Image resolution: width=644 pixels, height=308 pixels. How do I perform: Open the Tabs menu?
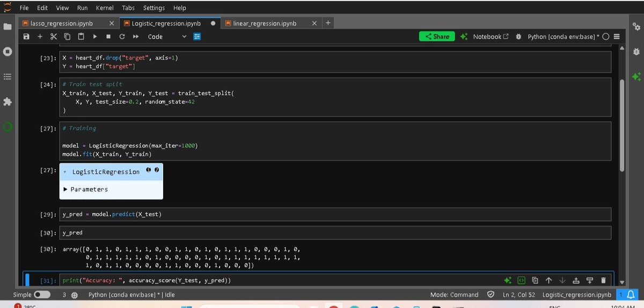128,8
